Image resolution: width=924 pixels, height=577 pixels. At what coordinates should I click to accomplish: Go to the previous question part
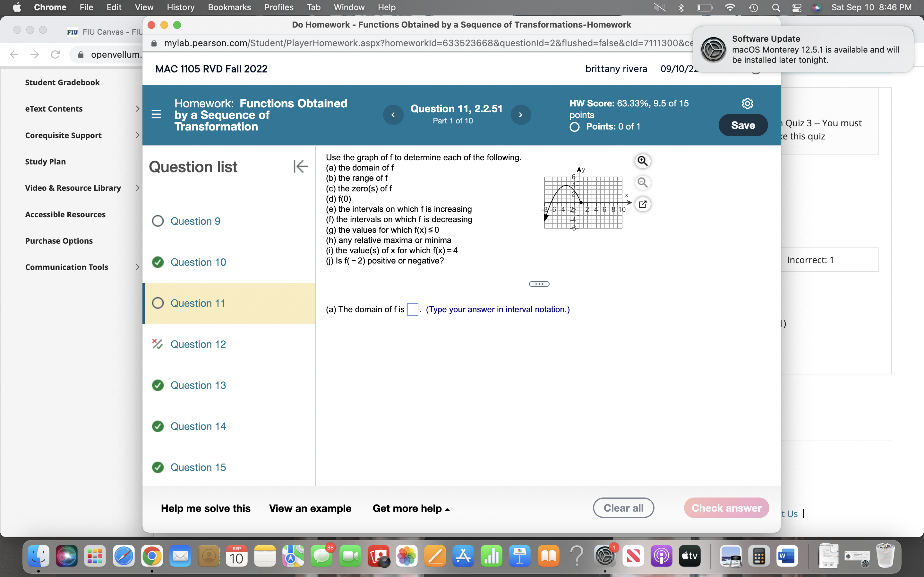click(393, 114)
